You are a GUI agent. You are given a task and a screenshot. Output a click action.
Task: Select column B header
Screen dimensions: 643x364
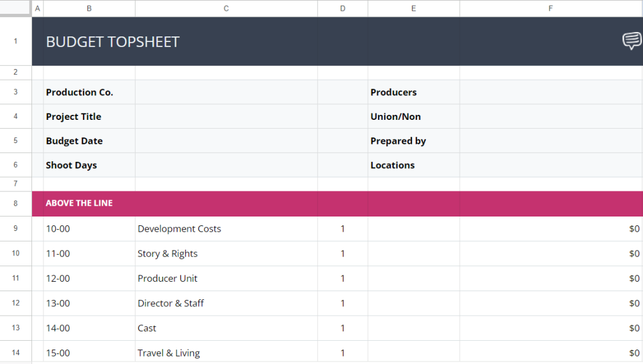89,8
